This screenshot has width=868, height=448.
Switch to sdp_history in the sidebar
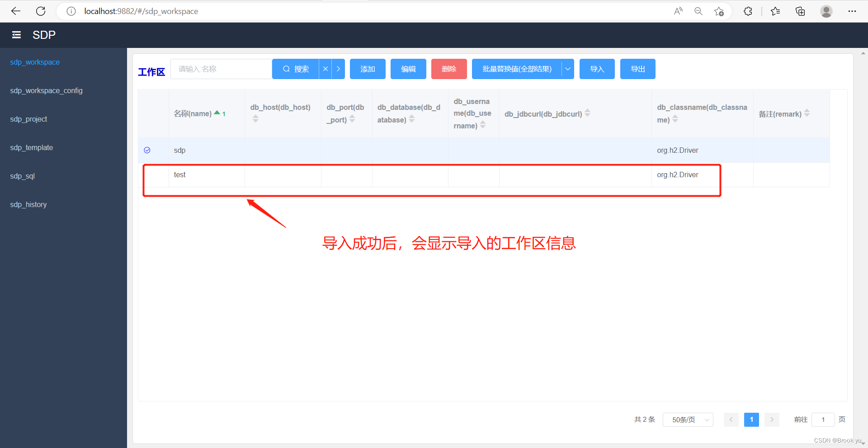28,204
